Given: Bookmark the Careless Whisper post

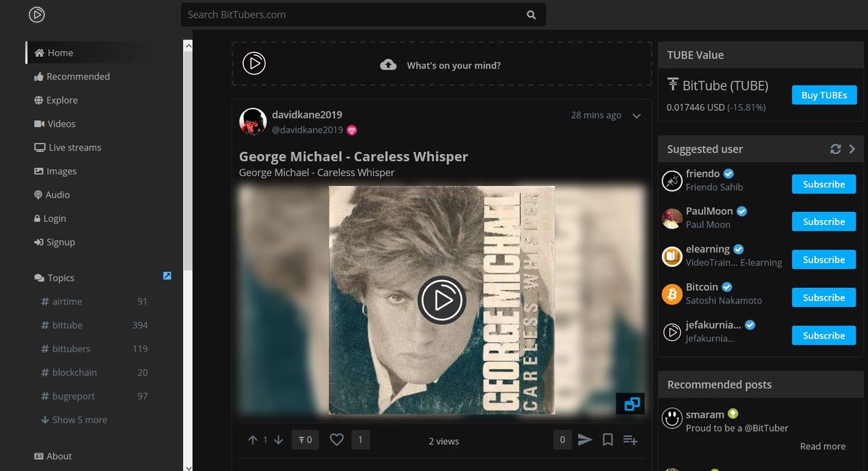Looking at the screenshot, I should tap(608, 439).
